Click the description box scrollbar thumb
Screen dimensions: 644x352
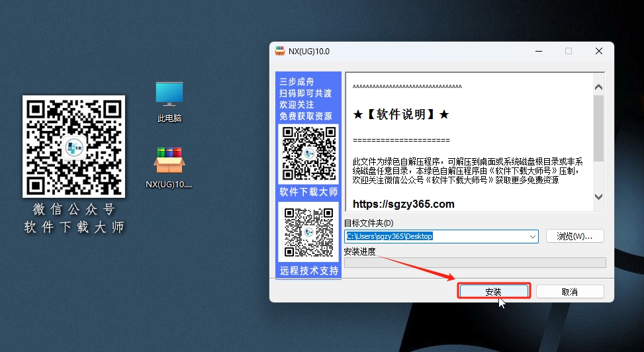598,128
